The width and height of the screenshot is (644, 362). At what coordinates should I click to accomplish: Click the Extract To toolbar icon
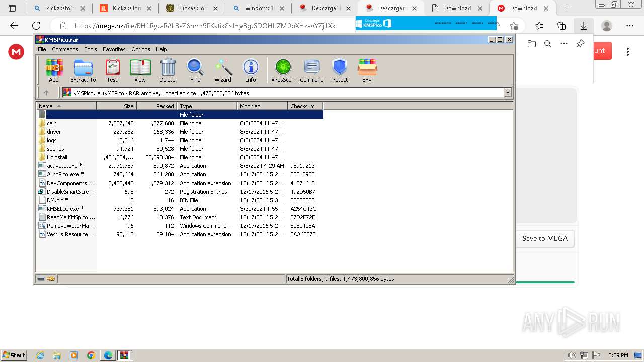click(x=83, y=71)
